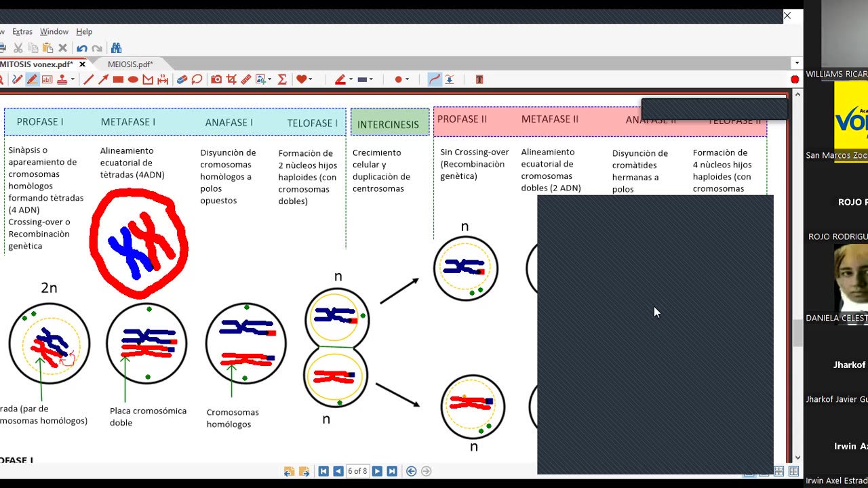
Task: Expand the heart favorites dropdown
Action: point(310,79)
